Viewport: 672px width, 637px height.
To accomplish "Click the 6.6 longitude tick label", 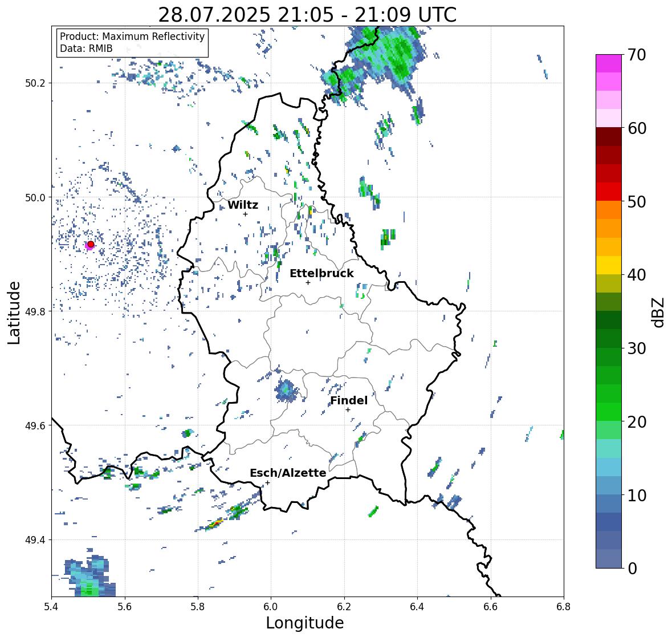I will (490, 607).
